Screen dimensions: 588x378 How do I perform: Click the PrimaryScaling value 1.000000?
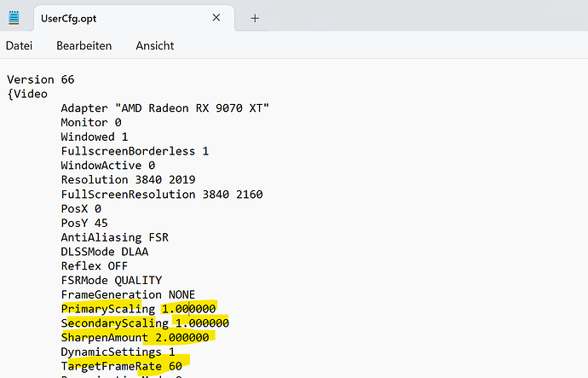189,309
